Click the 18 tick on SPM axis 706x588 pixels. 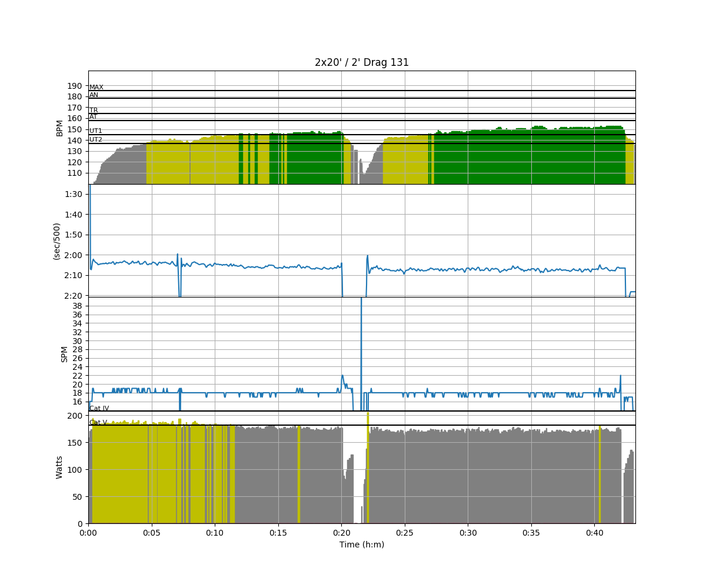click(77, 393)
